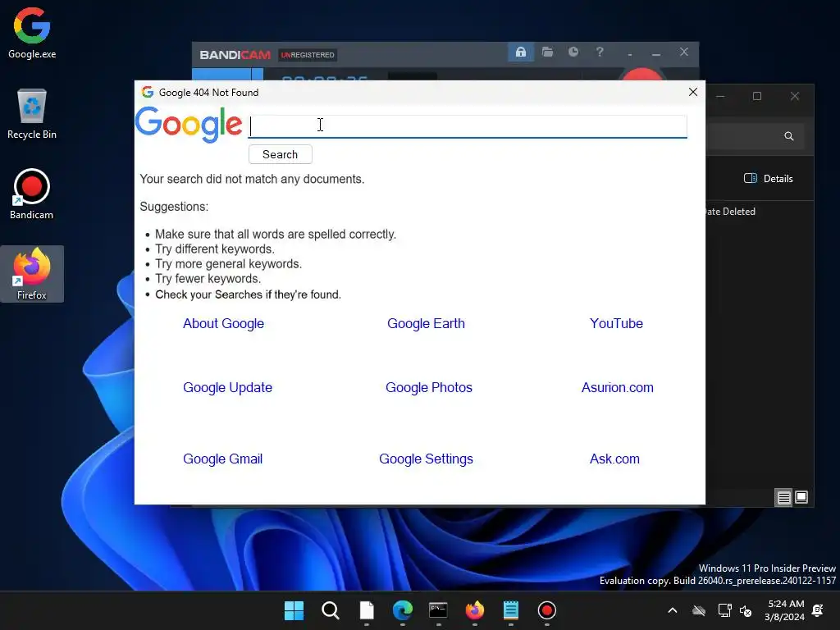Viewport: 840px width, 630px height.
Task: Select the Bandicam desktop shortcut
Action: 32,194
